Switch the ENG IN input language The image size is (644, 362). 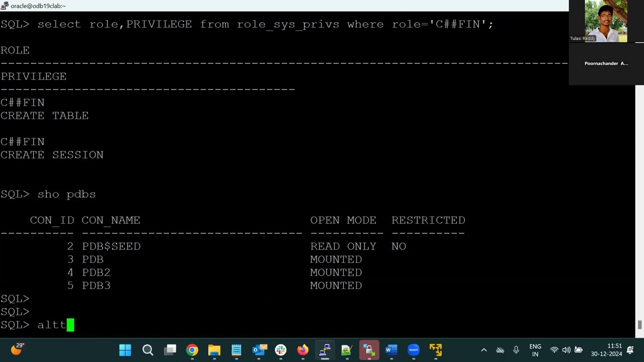pyautogui.click(x=535, y=350)
